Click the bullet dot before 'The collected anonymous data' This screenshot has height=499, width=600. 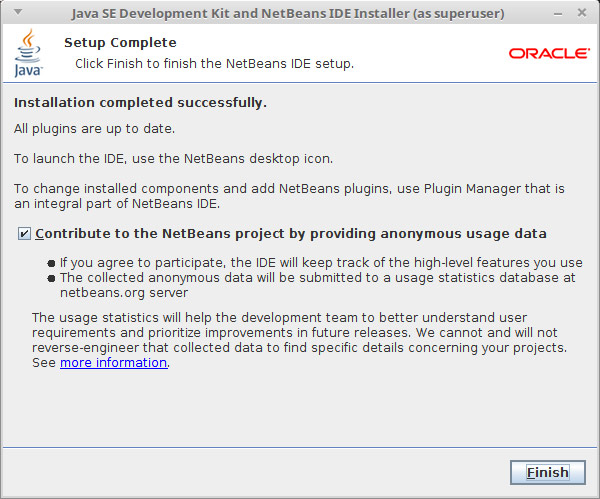51,278
